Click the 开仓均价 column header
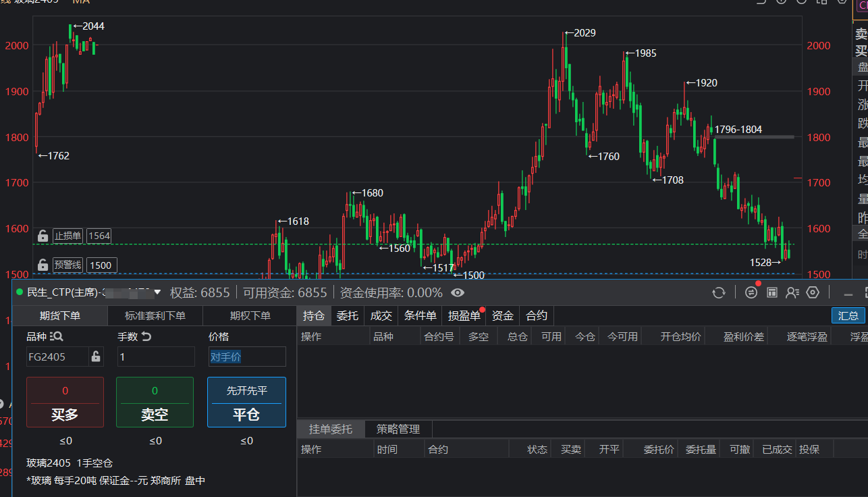The height and width of the screenshot is (497, 868). 680,336
